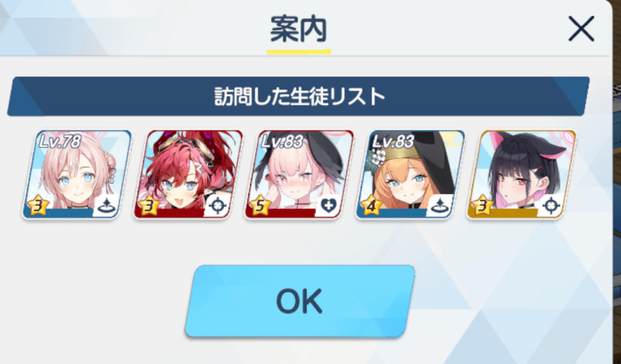This screenshot has height=364, width=621.
Task: Click the OK button
Action: pos(300,301)
